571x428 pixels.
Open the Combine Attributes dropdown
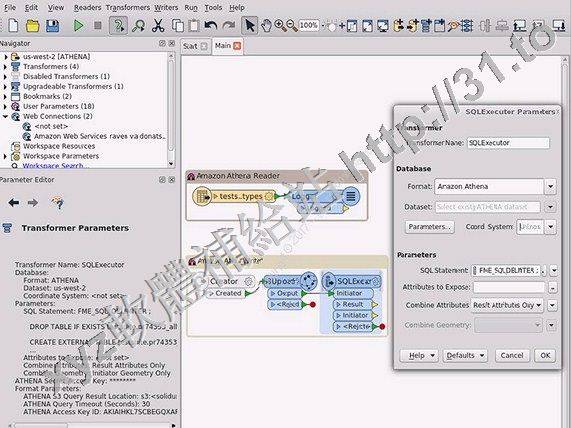pyautogui.click(x=507, y=305)
